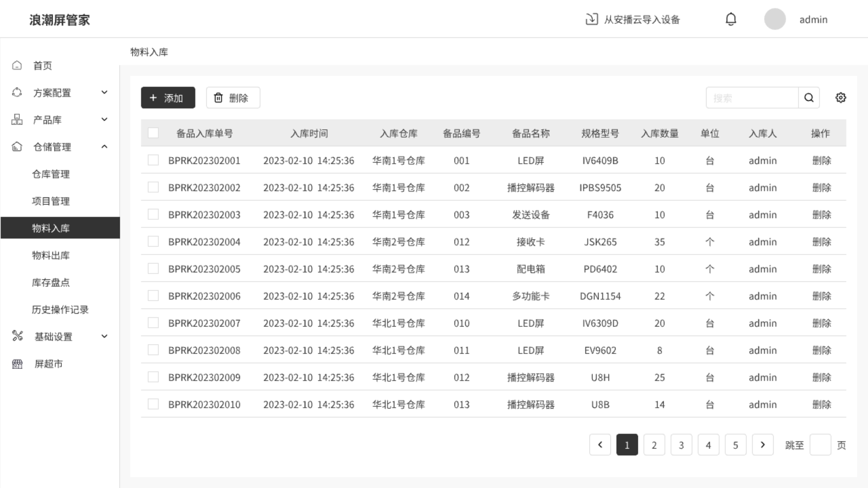Click cell 配电箱
Viewport: 868px width, 488px height.
coord(531,269)
